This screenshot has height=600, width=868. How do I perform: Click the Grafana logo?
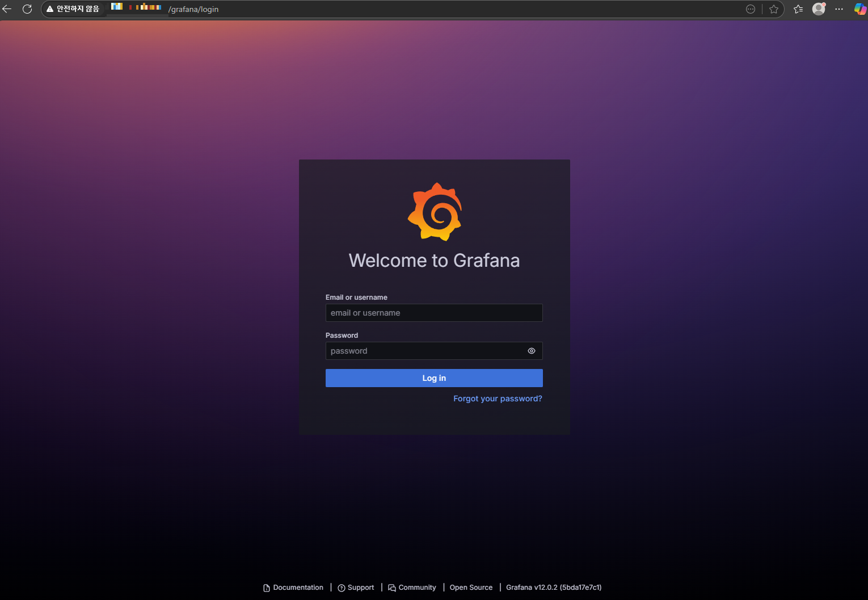435,212
